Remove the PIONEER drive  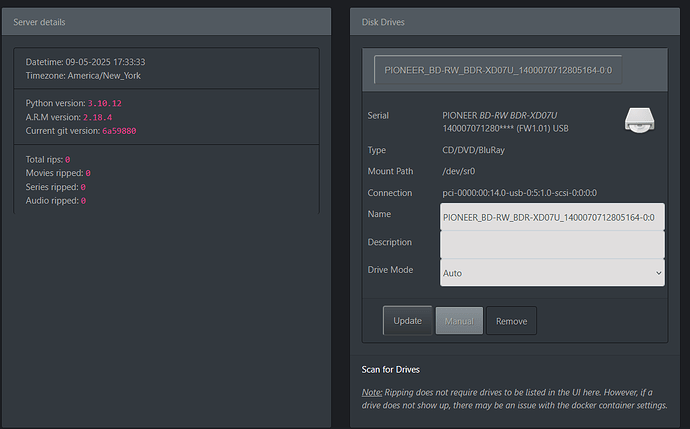coord(511,321)
